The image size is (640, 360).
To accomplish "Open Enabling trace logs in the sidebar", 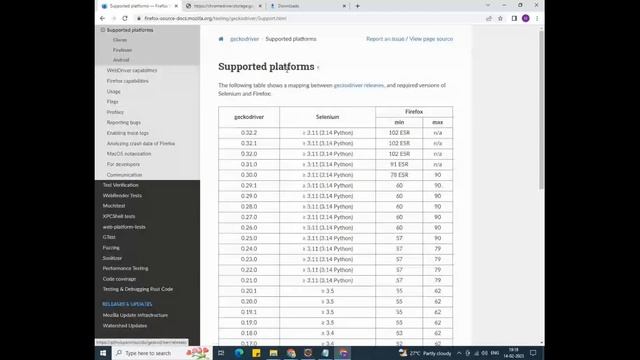I will (x=128, y=133).
